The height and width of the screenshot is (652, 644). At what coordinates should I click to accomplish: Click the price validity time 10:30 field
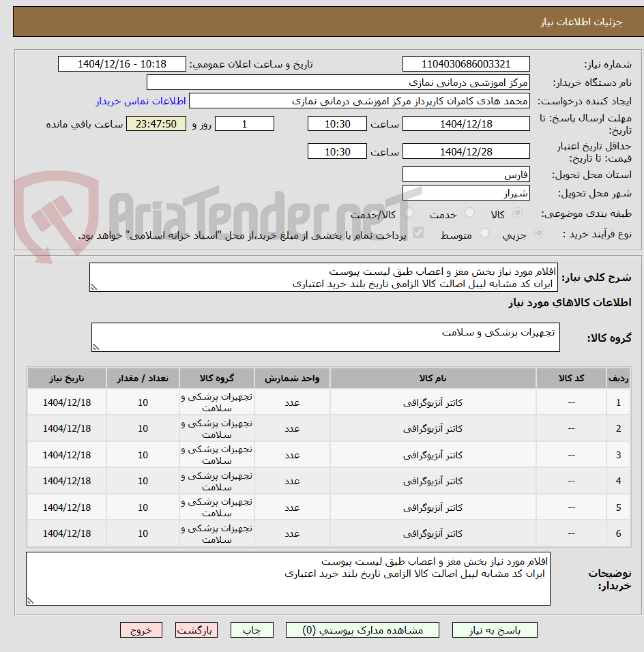point(338,151)
